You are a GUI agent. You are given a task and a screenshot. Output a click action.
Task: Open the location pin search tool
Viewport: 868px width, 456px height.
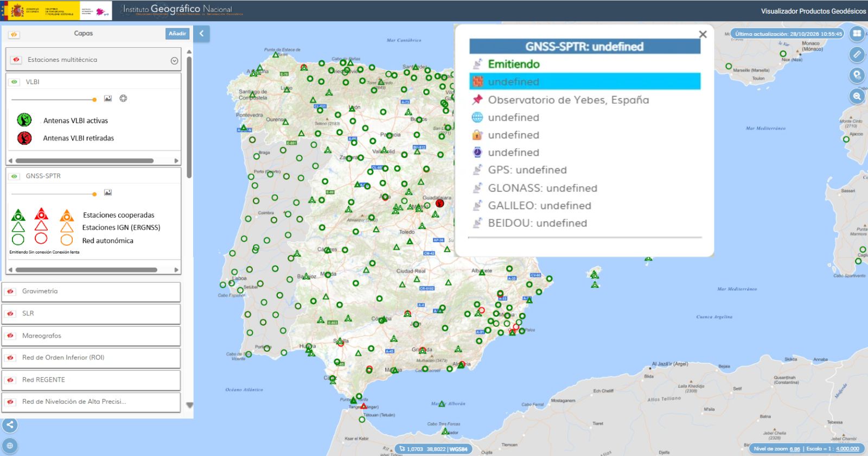[857, 75]
